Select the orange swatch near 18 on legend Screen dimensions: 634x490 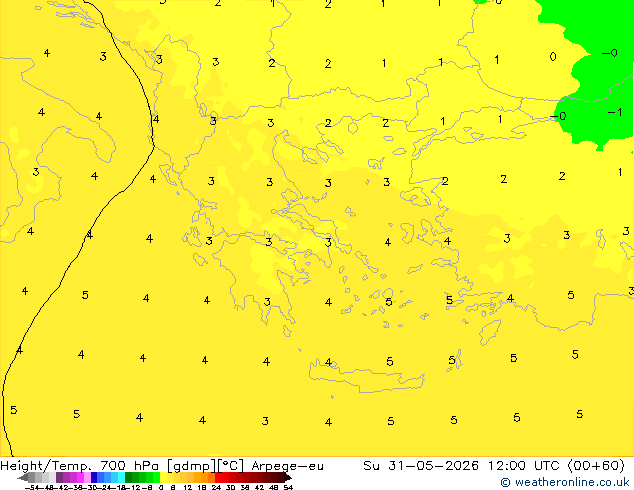pyautogui.click(x=205, y=477)
